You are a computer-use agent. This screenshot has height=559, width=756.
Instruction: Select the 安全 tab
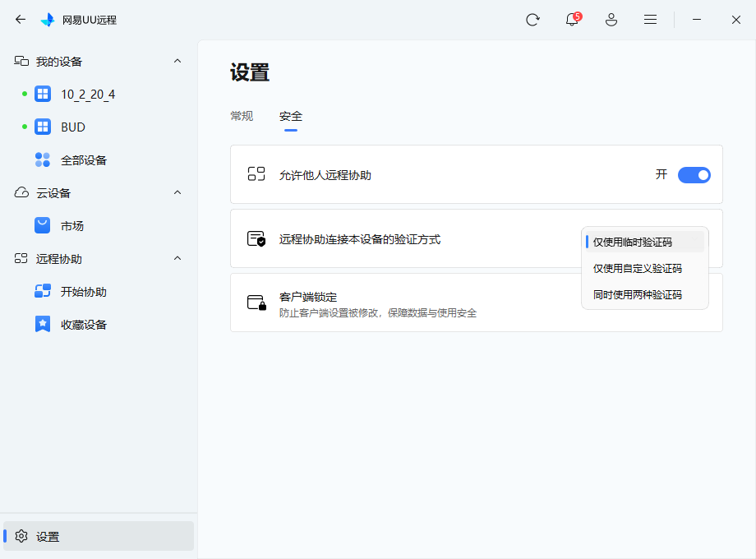291,116
